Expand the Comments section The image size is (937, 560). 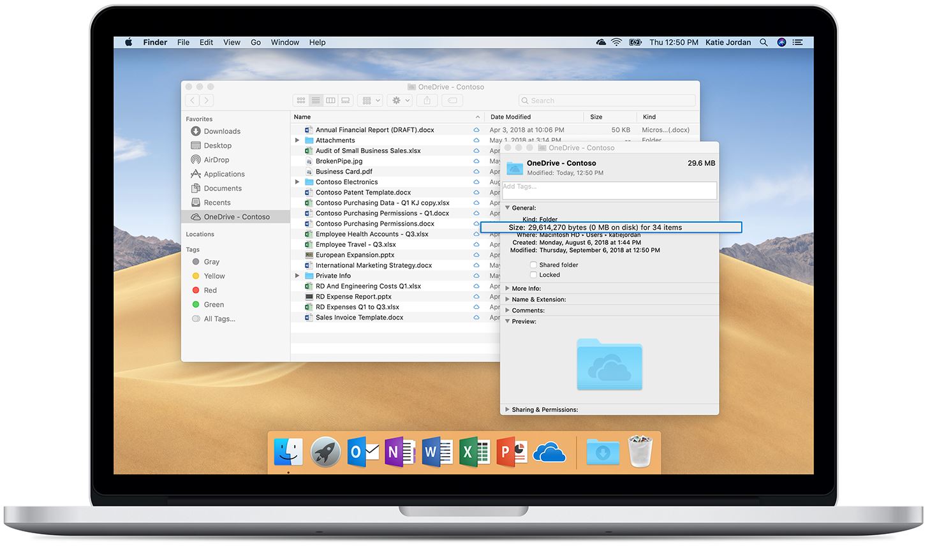tap(508, 311)
